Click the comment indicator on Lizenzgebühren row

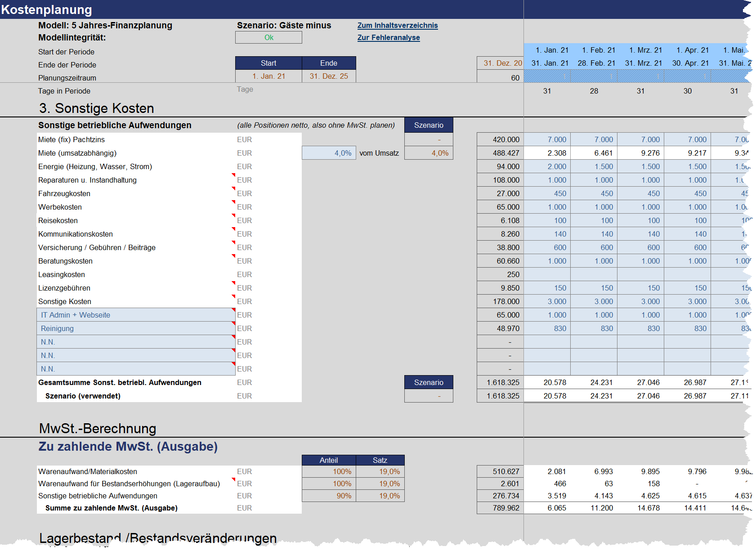[x=233, y=283]
